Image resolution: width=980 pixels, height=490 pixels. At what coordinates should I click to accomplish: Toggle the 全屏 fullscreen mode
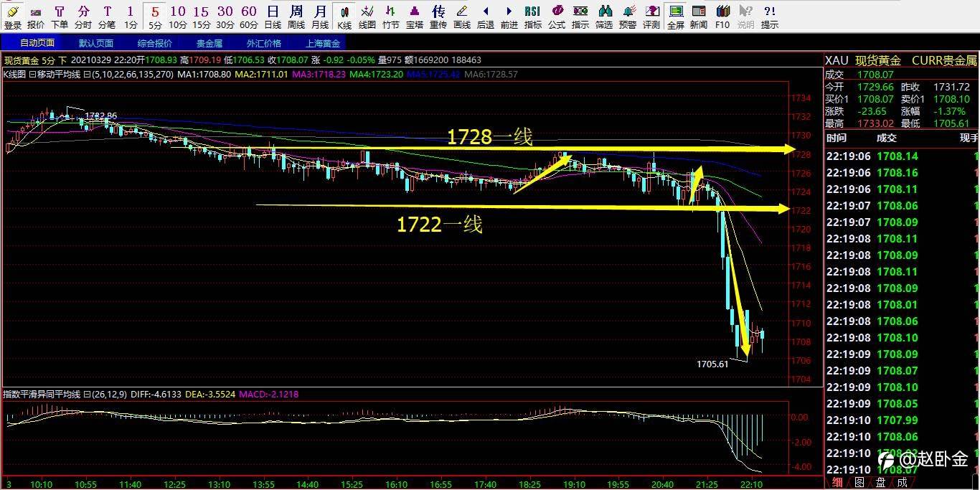pos(675,16)
